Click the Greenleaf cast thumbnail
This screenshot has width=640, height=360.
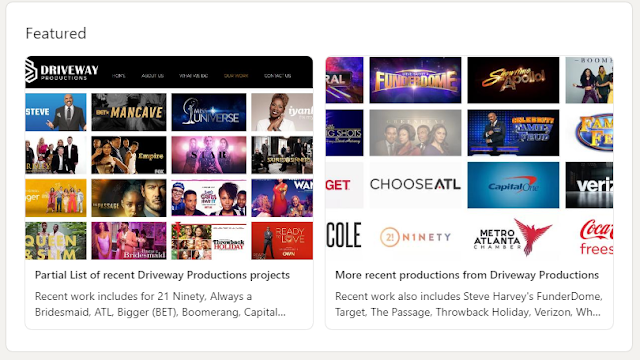point(416,133)
